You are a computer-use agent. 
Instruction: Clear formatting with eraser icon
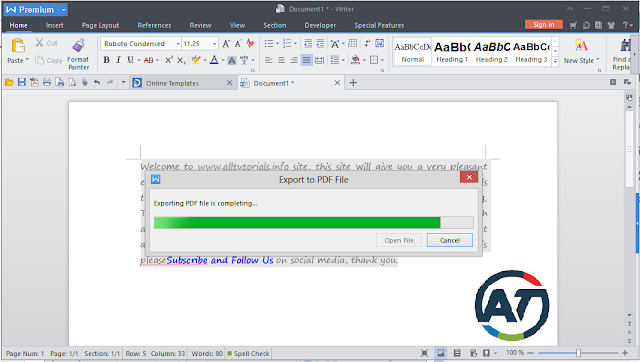(x=250, y=43)
